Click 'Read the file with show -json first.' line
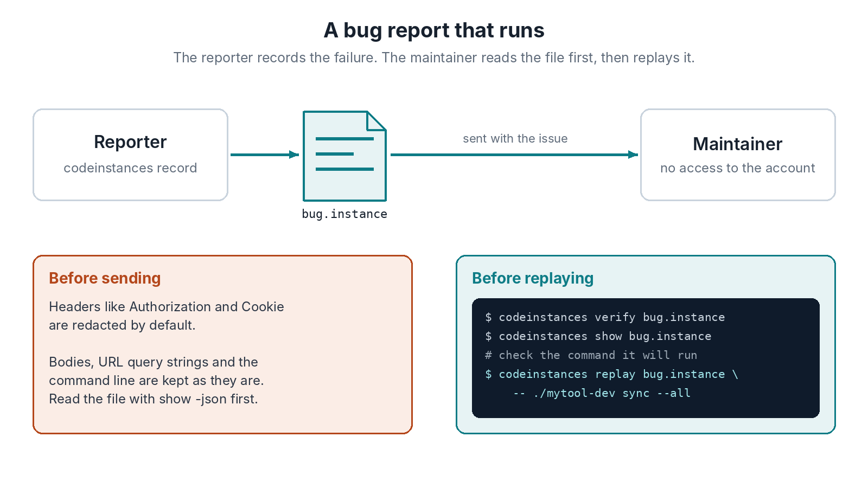 coord(154,399)
